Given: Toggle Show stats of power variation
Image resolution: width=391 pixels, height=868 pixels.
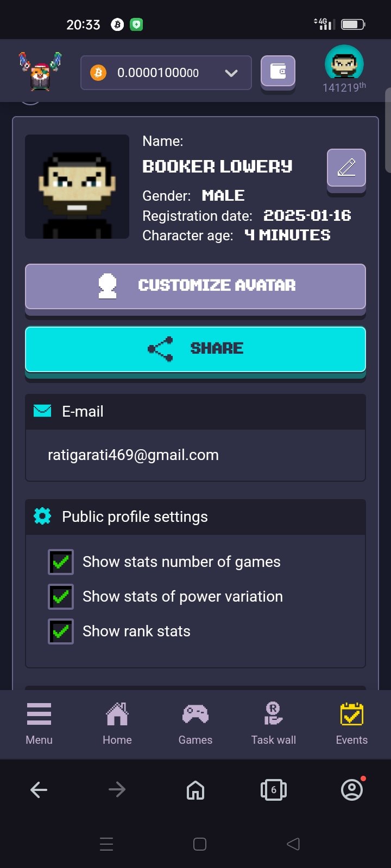Looking at the screenshot, I should pyautogui.click(x=61, y=597).
